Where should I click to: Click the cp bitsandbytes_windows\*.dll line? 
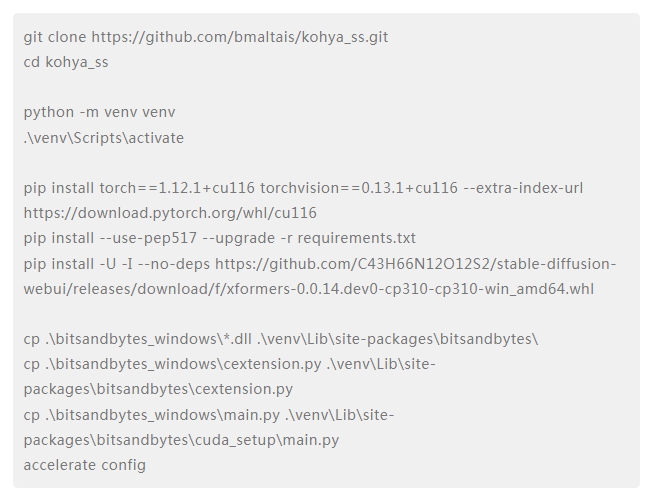[x=281, y=339]
